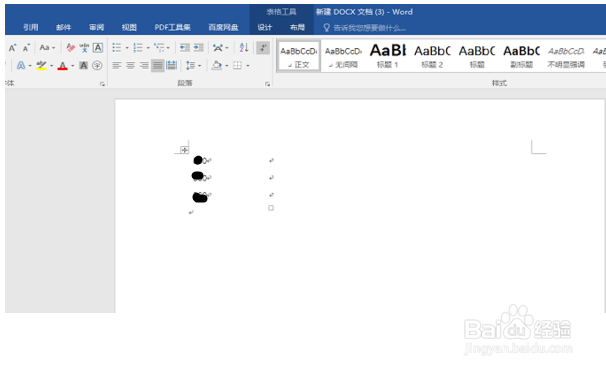Image resolution: width=606 pixels, height=369 pixels.
Task: Open table tools 设计 tab
Action: click(265, 27)
